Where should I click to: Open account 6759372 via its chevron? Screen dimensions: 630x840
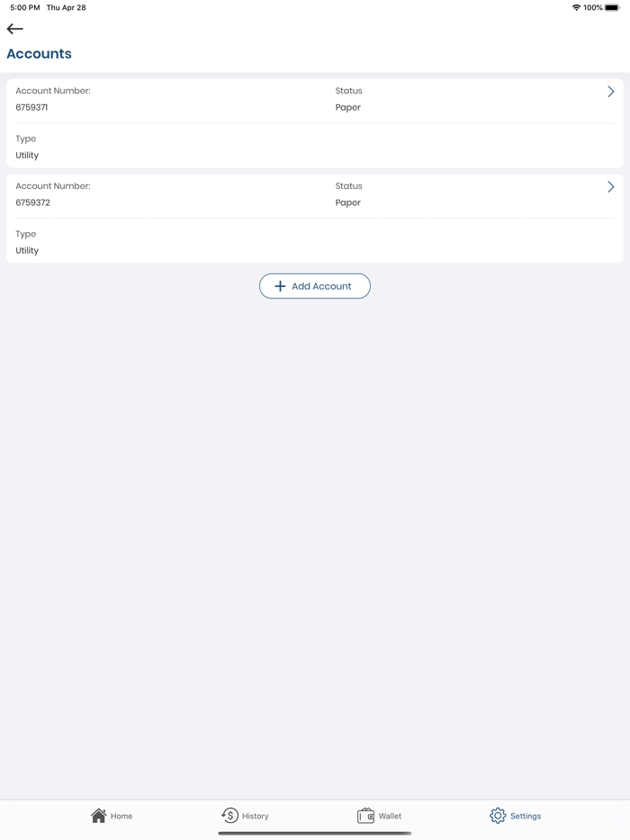click(610, 186)
